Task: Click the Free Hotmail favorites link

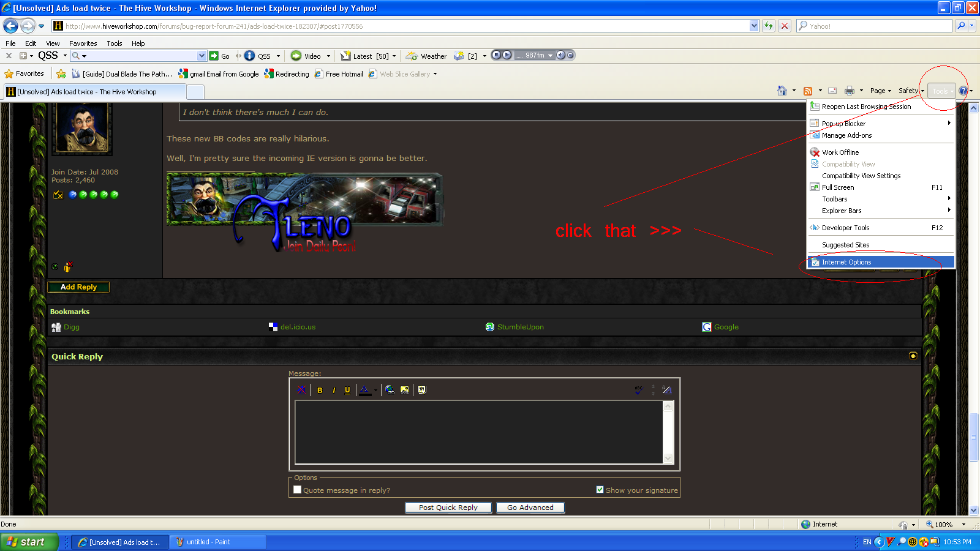Action: click(x=339, y=74)
